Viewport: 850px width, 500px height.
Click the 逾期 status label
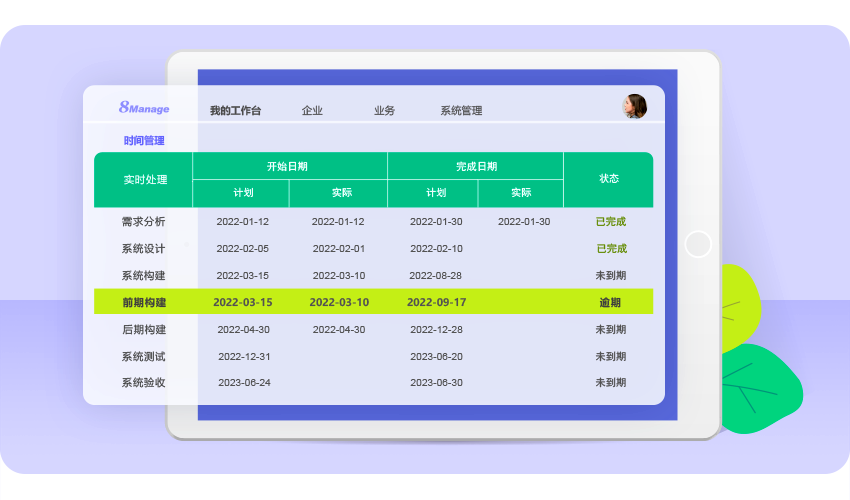pyautogui.click(x=609, y=302)
